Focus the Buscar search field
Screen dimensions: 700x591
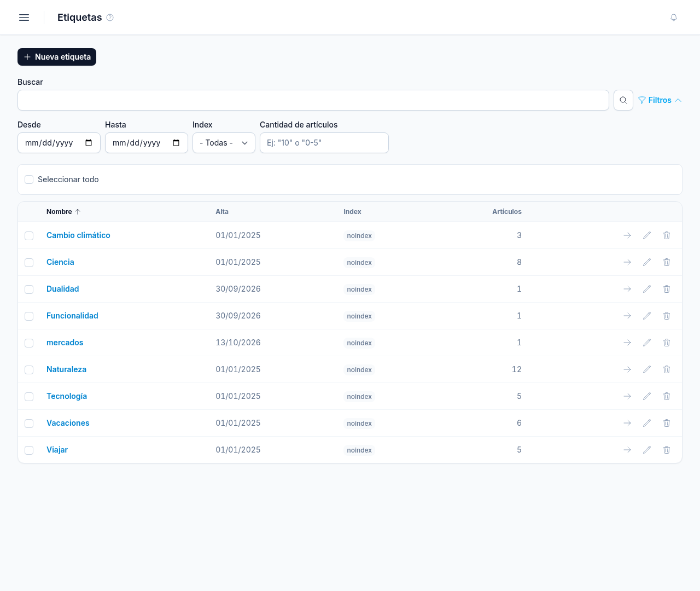click(313, 100)
